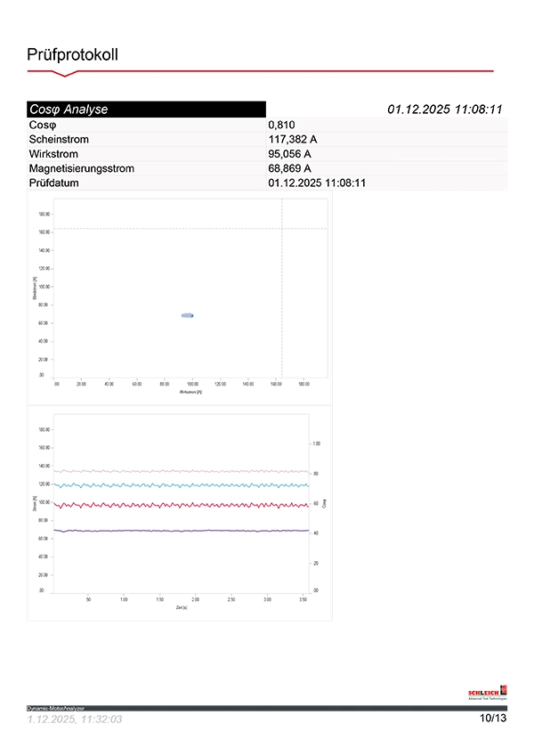Click the pink line in the time chart

pos(178,471)
